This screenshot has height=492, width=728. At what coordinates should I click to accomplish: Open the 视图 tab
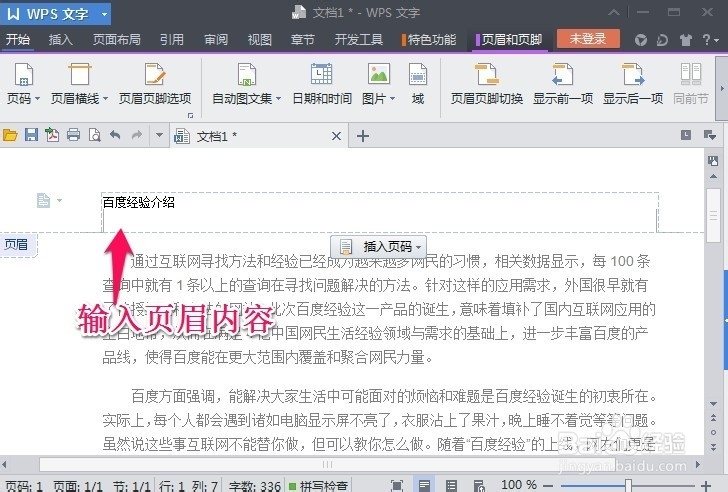pyautogui.click(x=260, y=39)
